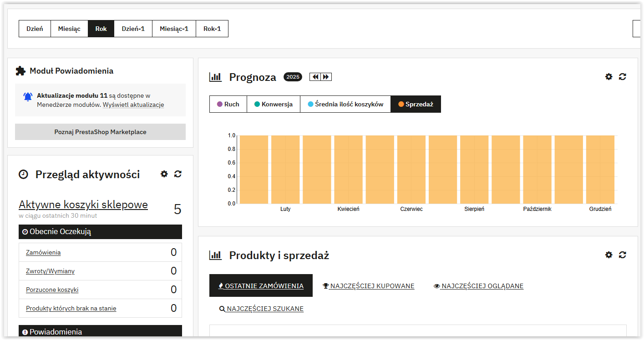Viewport: 644px width, 340px height.
Task: Toggle Średnia ilość koszyków series
Action: pyautogui.click(x=345, y=104)
